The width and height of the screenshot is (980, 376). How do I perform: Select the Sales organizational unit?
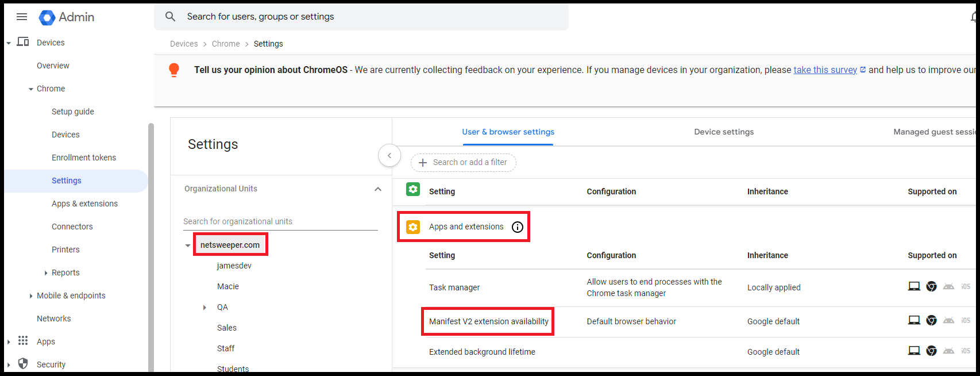(227, 328)
